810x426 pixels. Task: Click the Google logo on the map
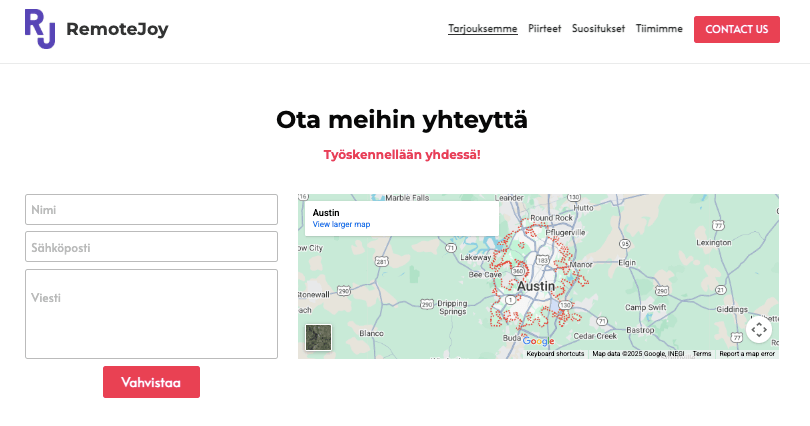pyautogui.click(x=538, y=342)
